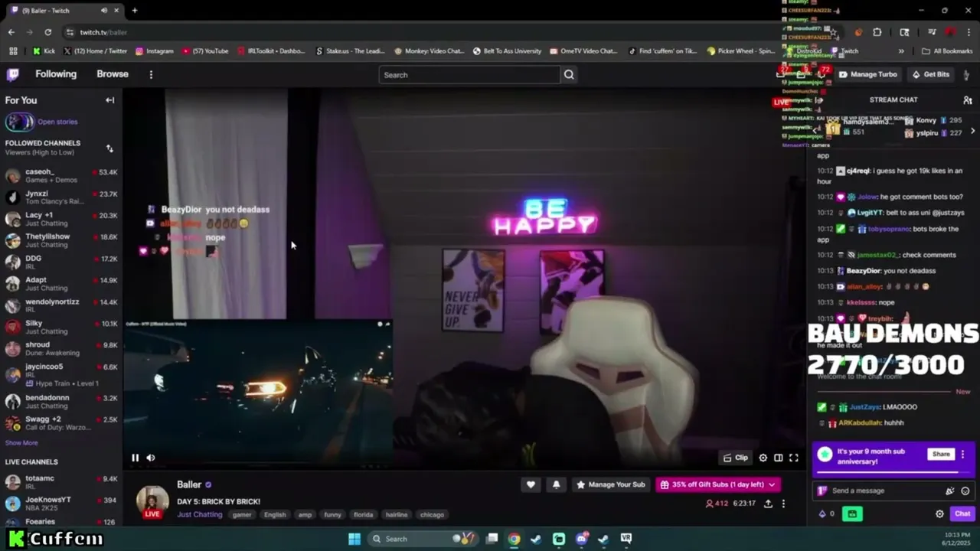Switch the player to theatre mode

coord(778,458)
